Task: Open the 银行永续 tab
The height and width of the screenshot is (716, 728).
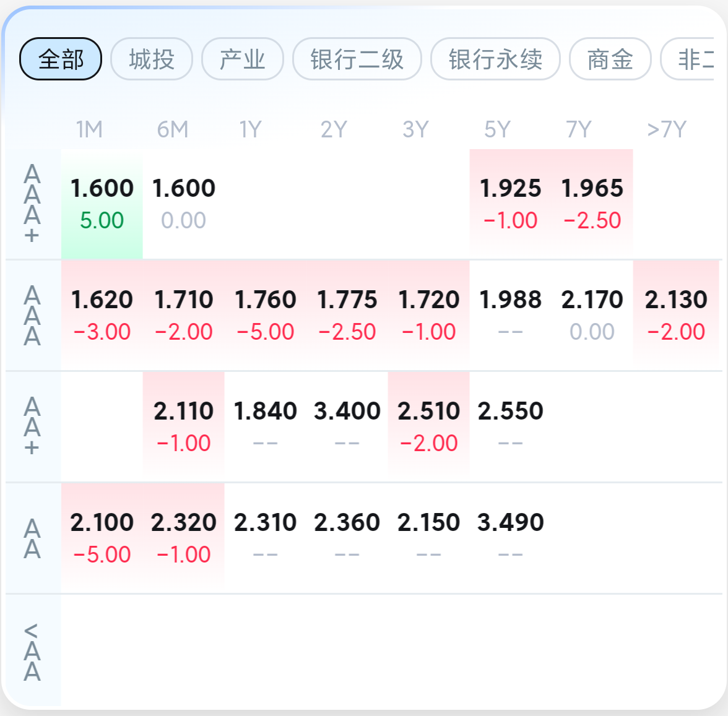Action: (495, 59)
